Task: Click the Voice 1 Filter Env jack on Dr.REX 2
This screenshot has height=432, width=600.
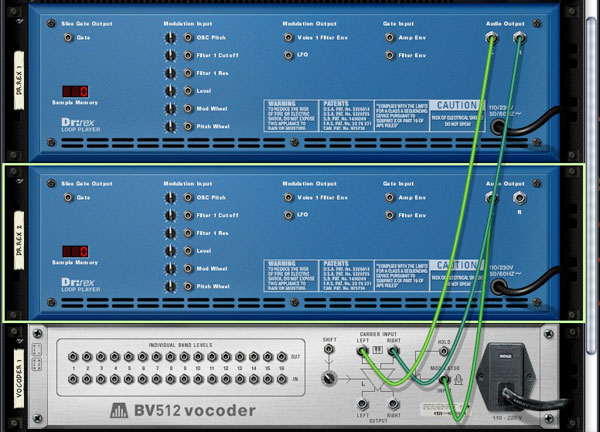Action: pos(289,197)
